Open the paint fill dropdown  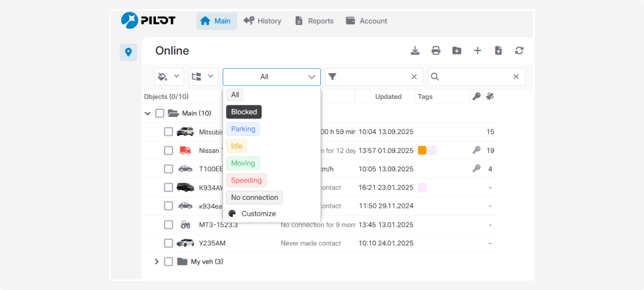tap(169, 77)
